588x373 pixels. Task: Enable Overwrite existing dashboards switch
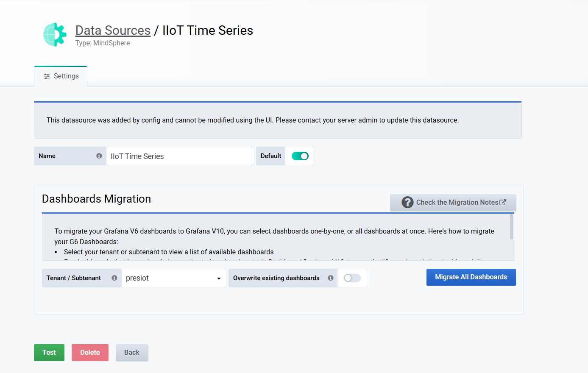[352, 278]
